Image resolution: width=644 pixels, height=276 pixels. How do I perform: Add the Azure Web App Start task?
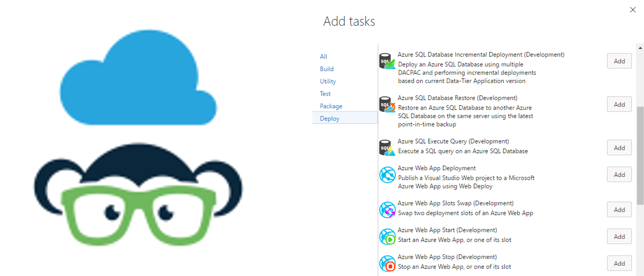(619, 236)
